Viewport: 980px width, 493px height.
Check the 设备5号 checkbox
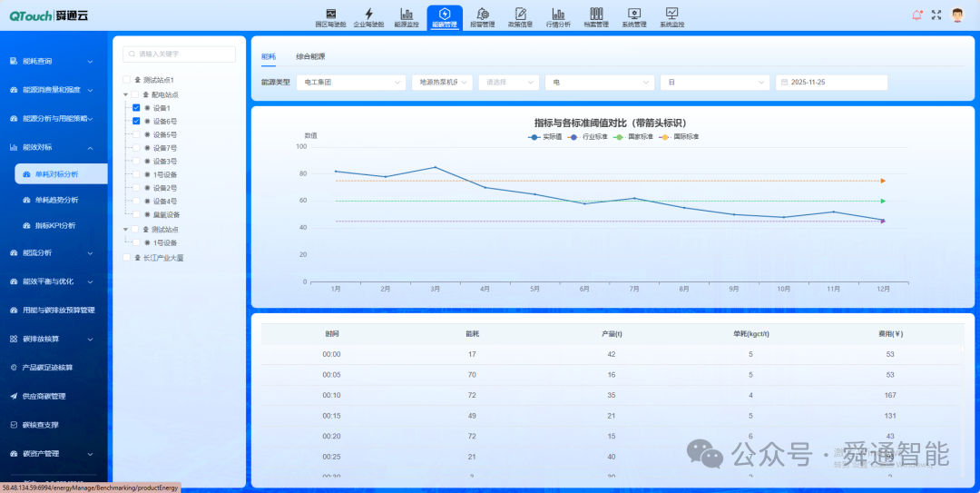[x=136, y=134]
